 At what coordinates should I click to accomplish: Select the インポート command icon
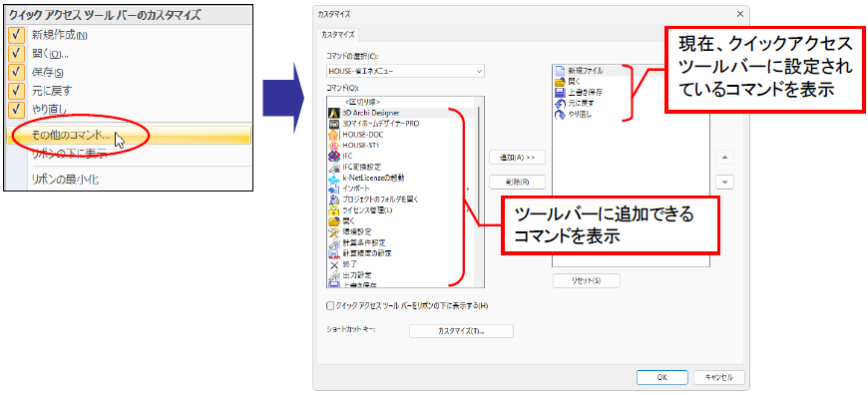tap(334, 189)
